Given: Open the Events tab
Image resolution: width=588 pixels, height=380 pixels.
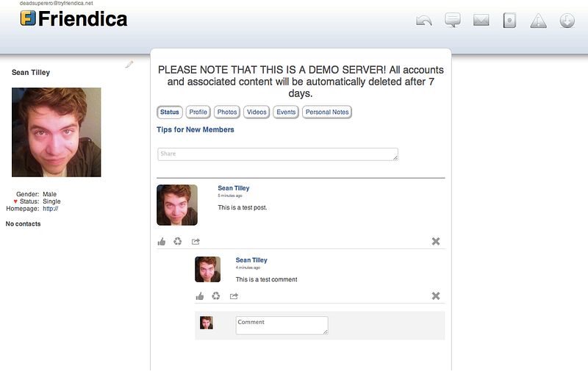Looking at the screenshot, I should pos(286,112).
